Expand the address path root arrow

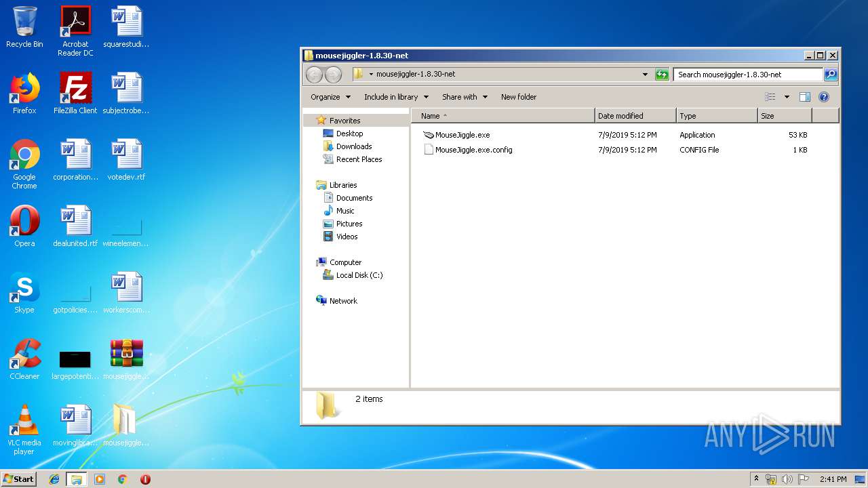[x=371, y=75]
